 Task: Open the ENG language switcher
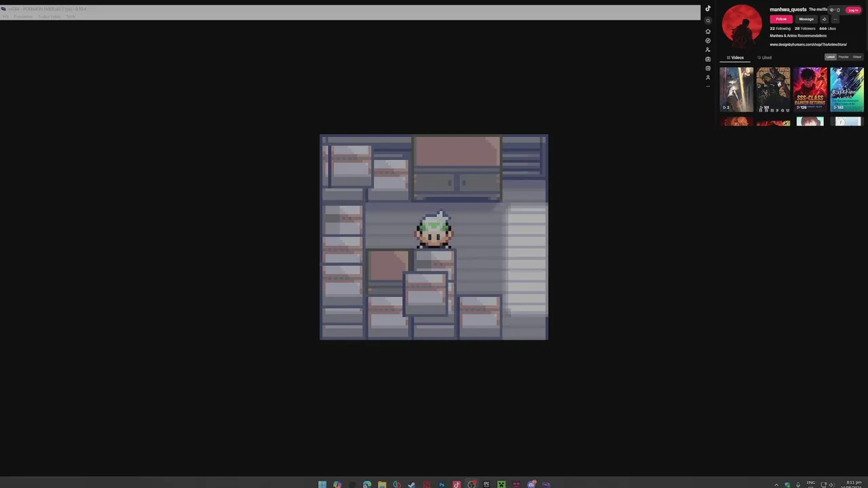(x=811, y=485)
